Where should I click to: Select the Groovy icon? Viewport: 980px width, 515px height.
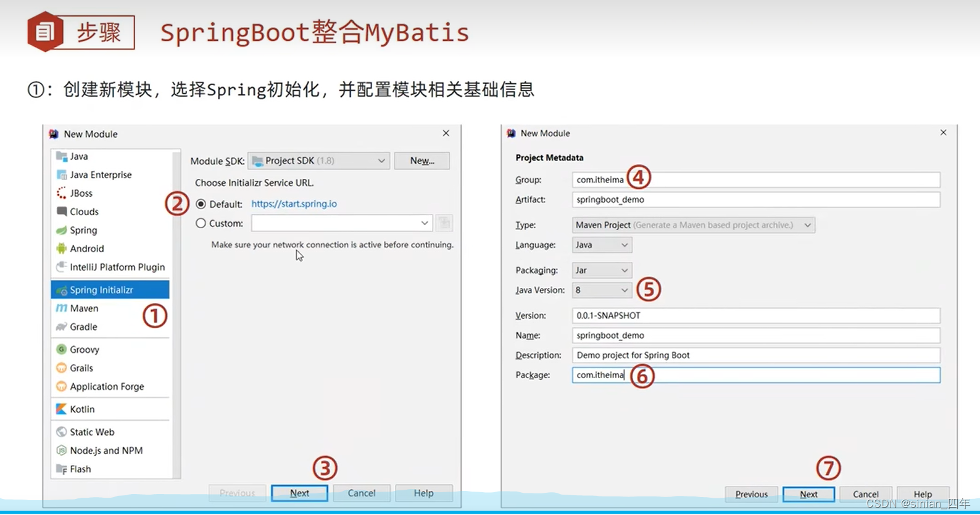tap(62, 350)
